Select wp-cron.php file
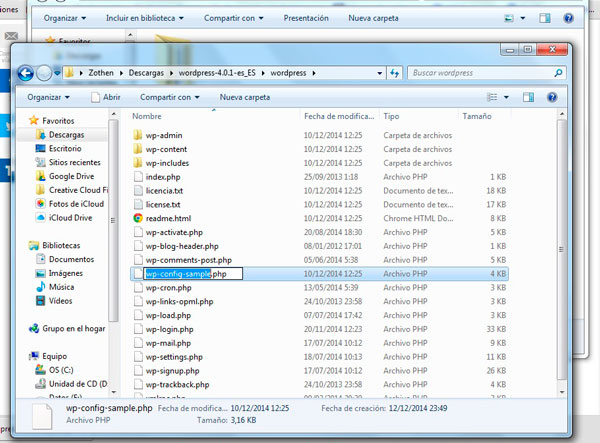The image size is (600, 443). 168,288
